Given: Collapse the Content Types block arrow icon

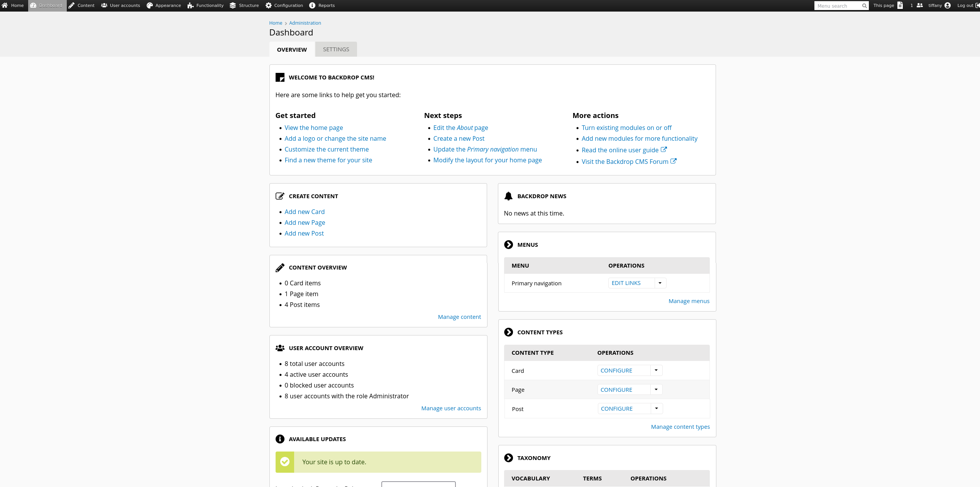Looking at the screenshot, I should (509, 332).
